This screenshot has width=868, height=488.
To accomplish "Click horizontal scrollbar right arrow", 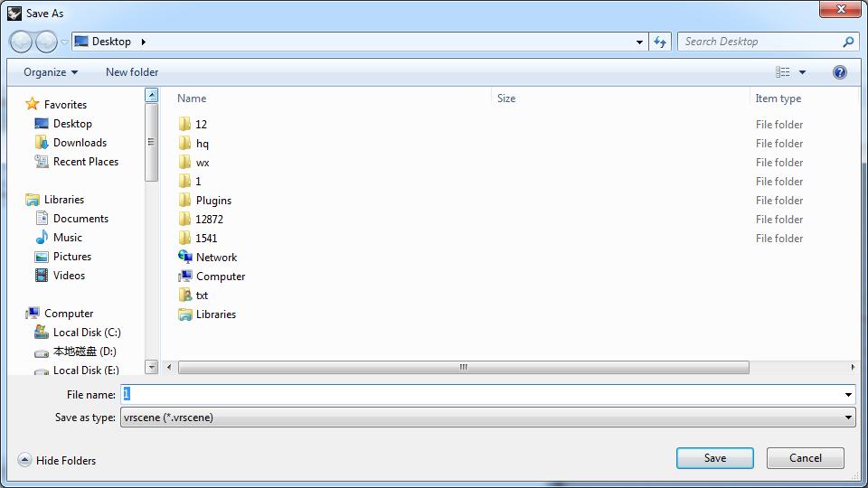I will (x=853, y=368).
